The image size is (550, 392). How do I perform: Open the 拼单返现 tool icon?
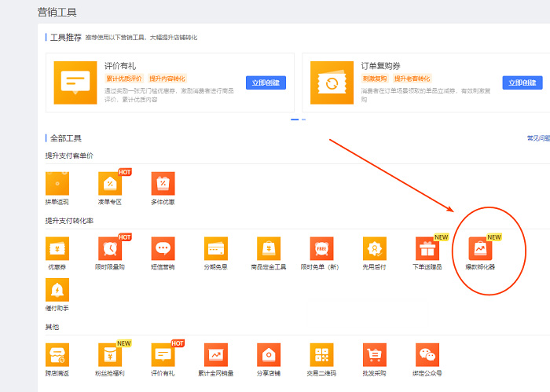point(57,184)
